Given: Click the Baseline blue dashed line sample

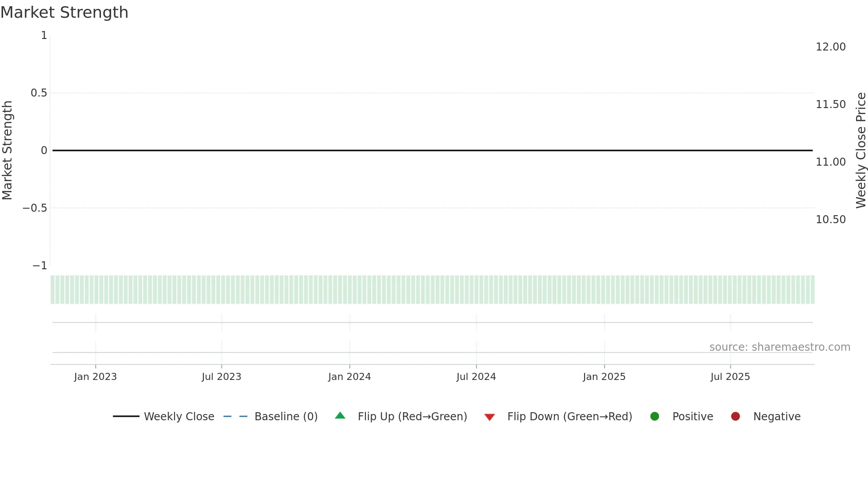Looking at the screenshot, I should point(235,416).
